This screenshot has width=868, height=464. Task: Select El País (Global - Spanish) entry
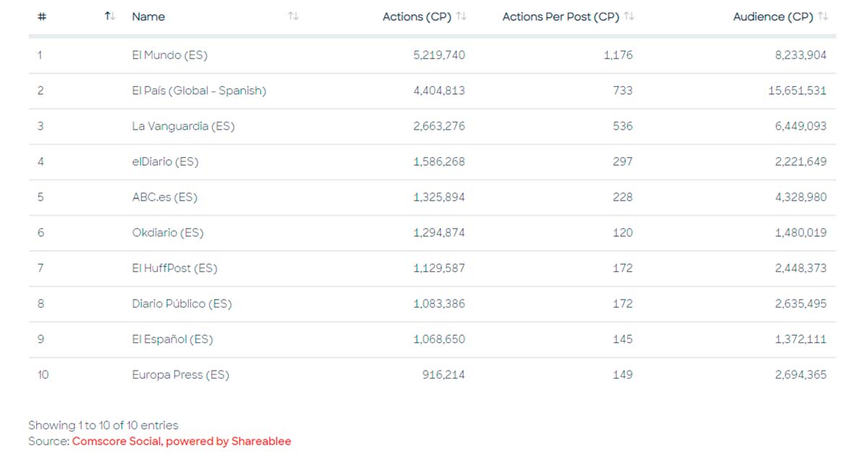[x=199, y=90]
